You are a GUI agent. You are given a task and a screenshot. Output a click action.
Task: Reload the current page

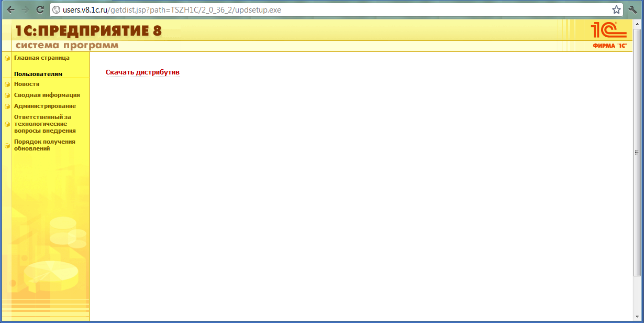(40, 10)
